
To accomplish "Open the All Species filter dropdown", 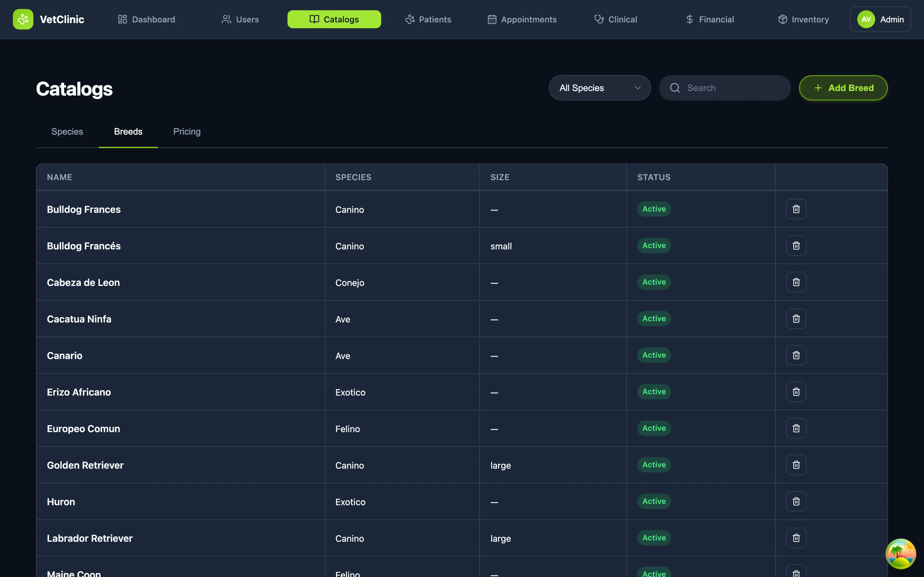I will [x=599, y=88].
